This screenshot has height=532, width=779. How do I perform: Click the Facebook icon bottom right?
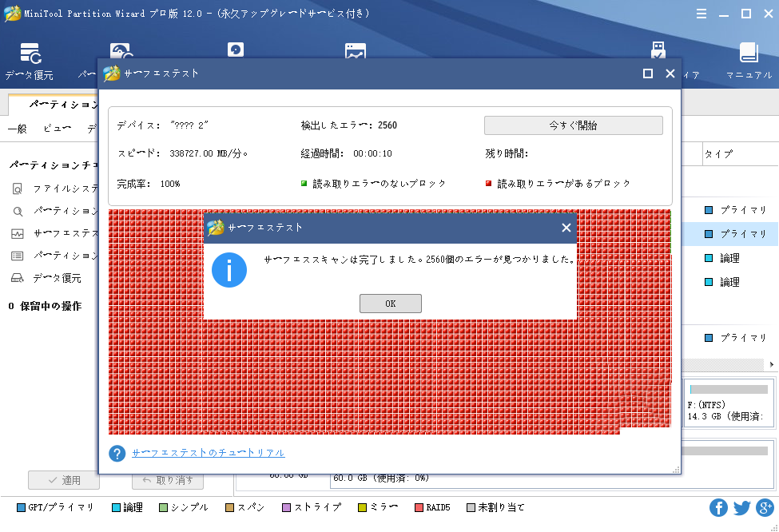pyautogui.click(x=718, y=507)
